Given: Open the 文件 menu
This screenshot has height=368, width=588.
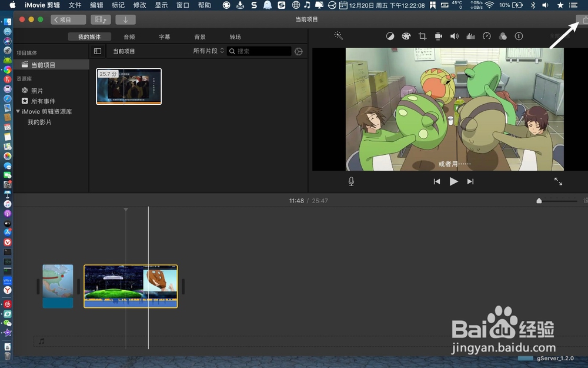Looking at the screenshot, I should pyautogui.click(x=75, y=5).
